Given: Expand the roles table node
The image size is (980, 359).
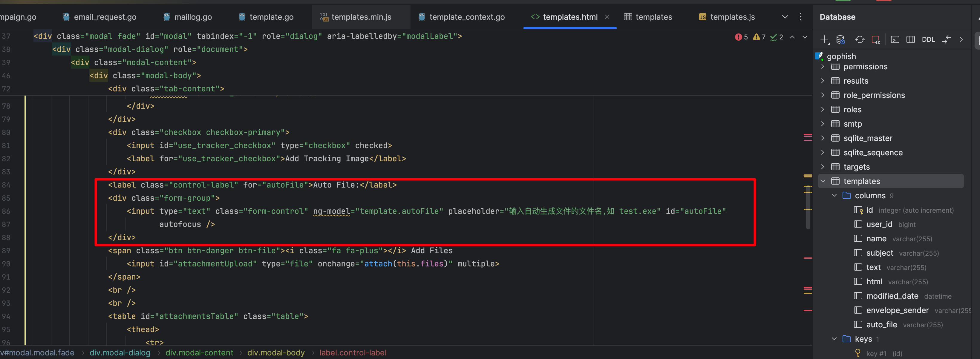Looking at the screenshot, I should [x=823, y=110].
